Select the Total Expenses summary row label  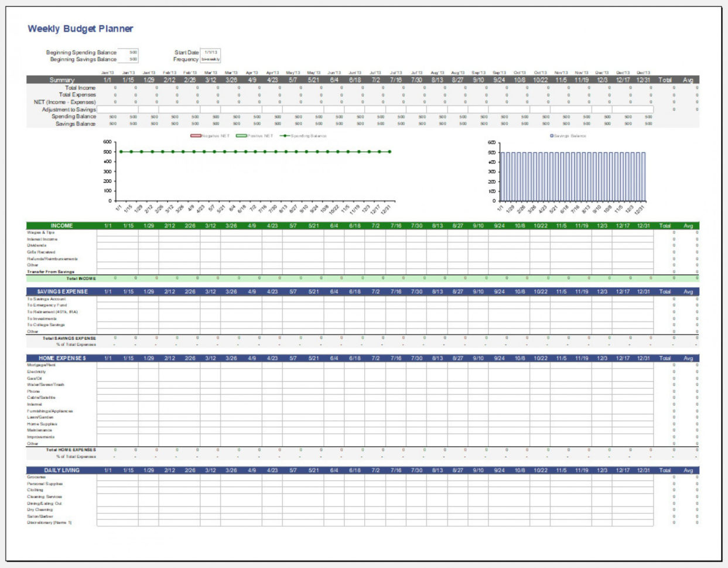(77, 95)
